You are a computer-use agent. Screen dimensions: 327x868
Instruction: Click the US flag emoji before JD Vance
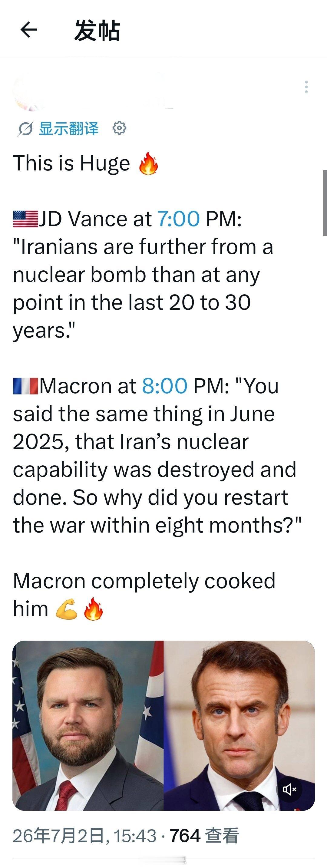click(26, 219)
